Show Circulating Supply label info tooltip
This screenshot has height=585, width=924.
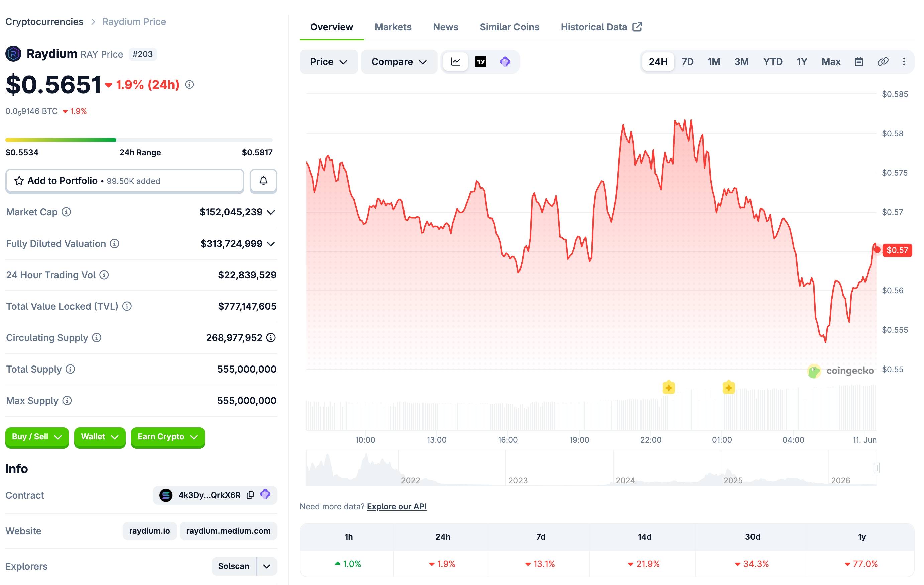point(97,337)
